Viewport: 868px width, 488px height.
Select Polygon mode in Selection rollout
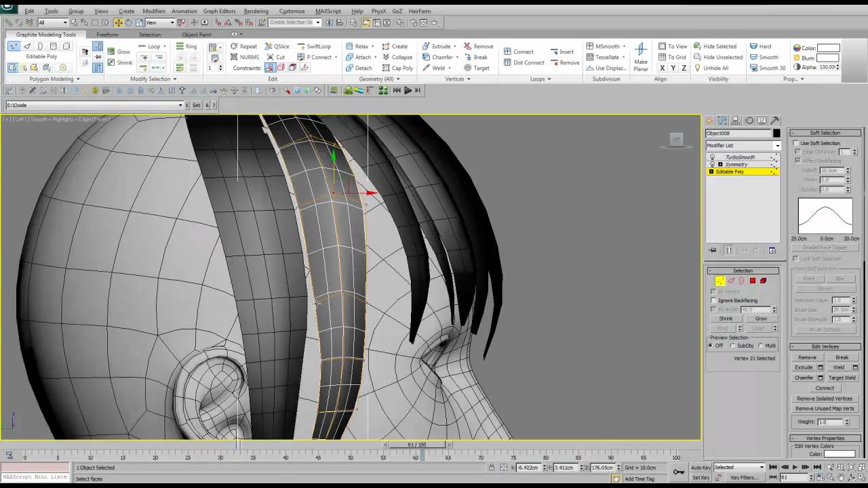pos(752,281)
